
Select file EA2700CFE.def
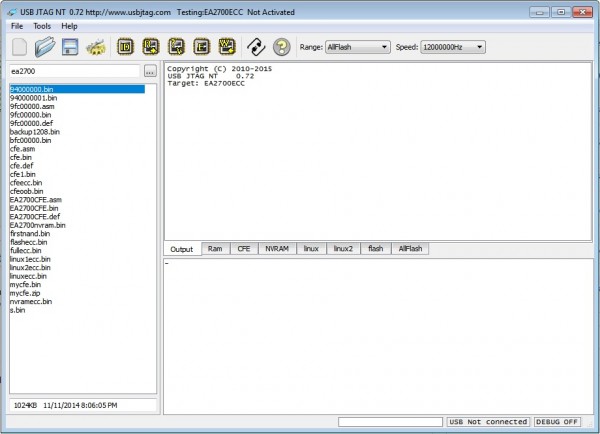(x=35, y=217)
